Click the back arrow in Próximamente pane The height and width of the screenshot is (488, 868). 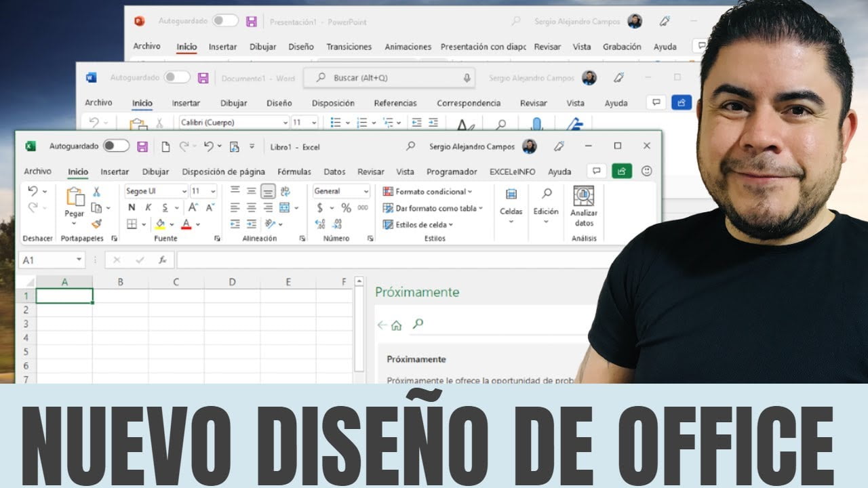click(x=382, y=325)
